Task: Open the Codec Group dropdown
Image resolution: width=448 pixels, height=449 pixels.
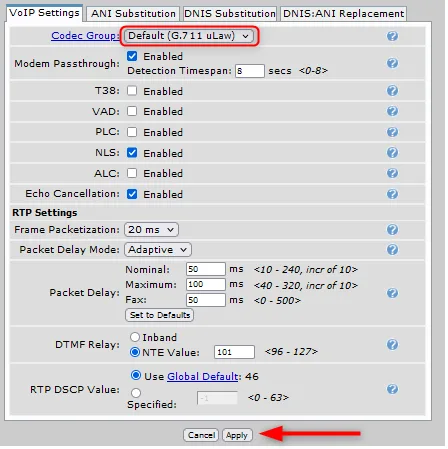Action: click(189, 36)
